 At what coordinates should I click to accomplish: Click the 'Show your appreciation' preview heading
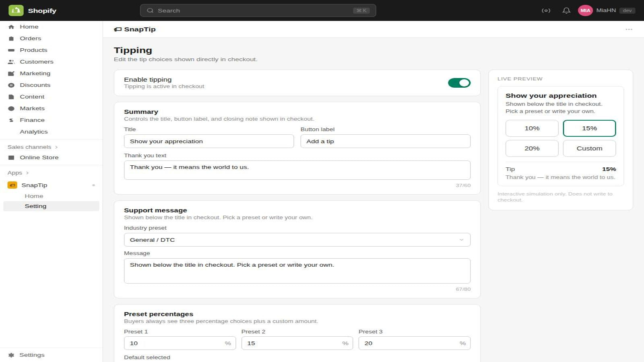pyautogui.click(x=551, y=96)
